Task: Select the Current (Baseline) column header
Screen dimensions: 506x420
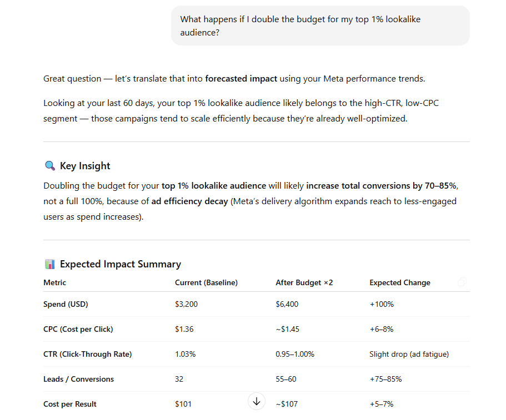Action: click(x=206, y=283)
